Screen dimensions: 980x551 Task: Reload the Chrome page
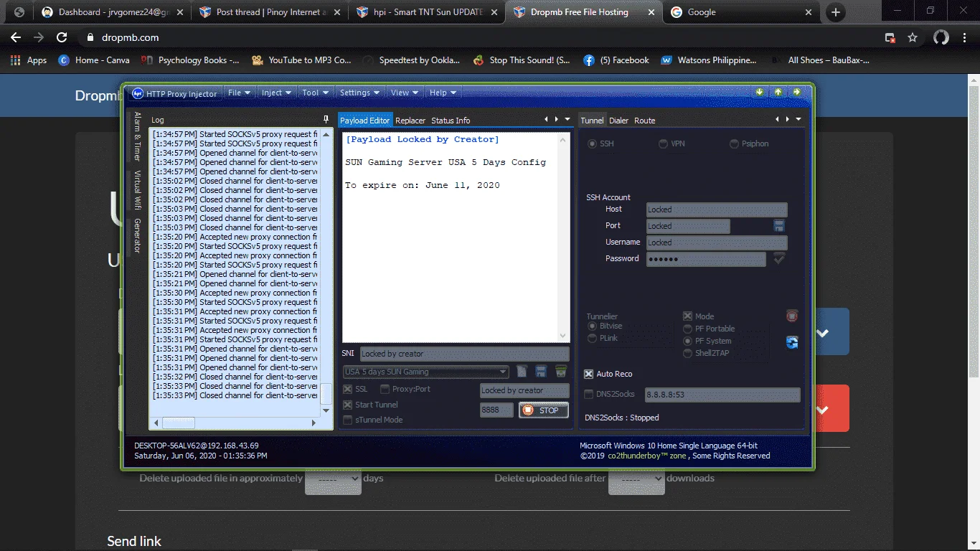coord(62,37)
